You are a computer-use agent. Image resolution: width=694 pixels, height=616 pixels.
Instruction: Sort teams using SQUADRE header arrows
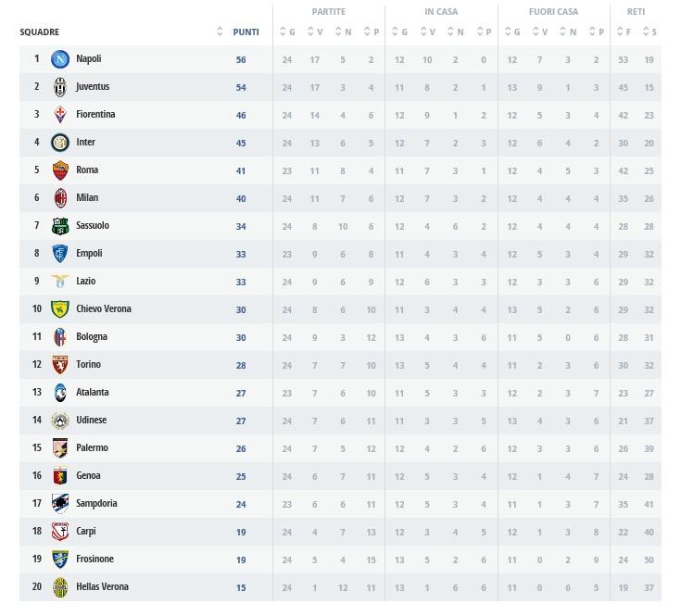[x=220, y=32]
